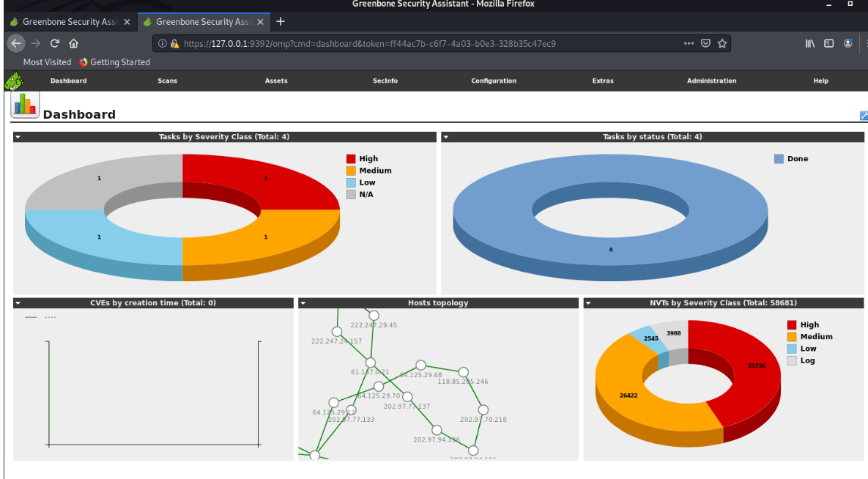The image size is (868, 479).
Task: Click the N/A swatch in Tasks legend
Action: coord(351,194)
